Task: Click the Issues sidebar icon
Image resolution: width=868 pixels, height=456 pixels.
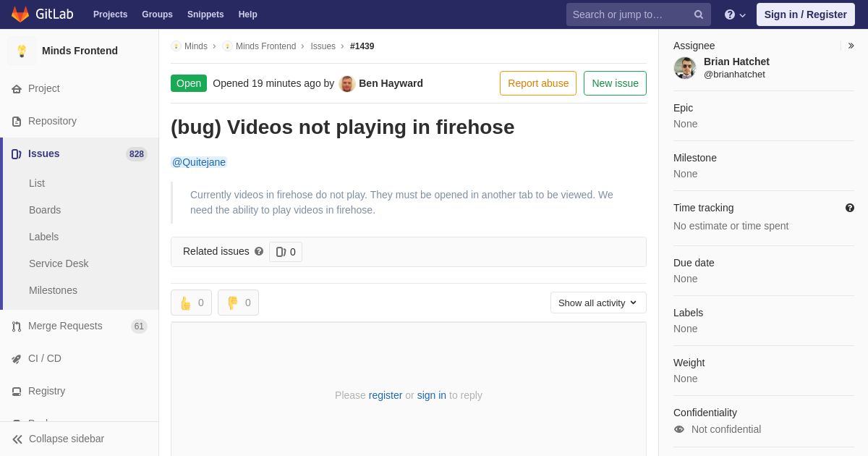Action: 17,154
